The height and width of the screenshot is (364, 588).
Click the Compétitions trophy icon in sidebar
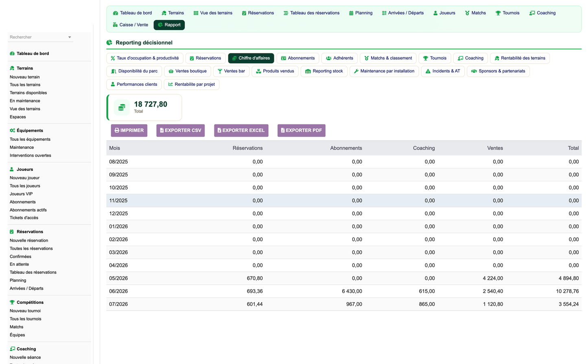[x=12, y=303]
